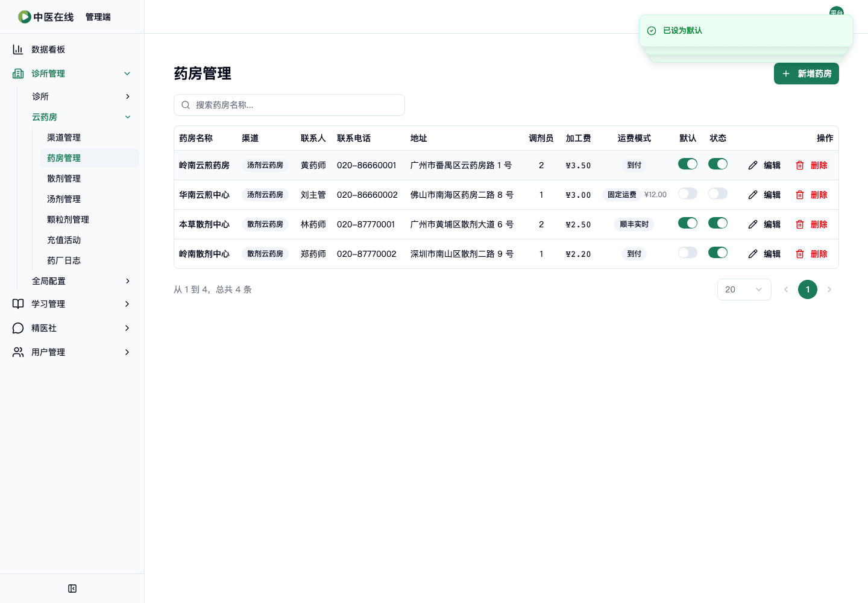868x603 pixels.
Task: Enable default switch for 华南云煎中心
Action: (x=688, y=194)
